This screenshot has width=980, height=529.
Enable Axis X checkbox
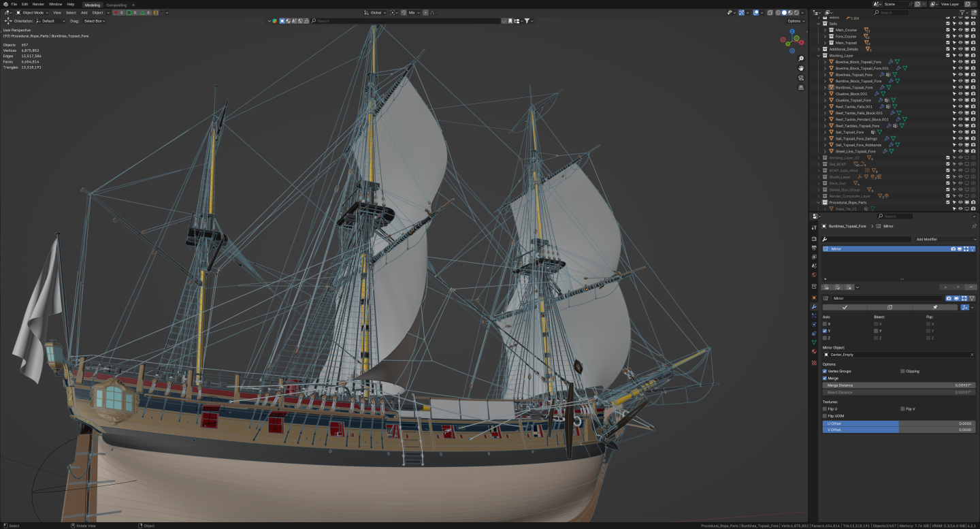point(825,324)
